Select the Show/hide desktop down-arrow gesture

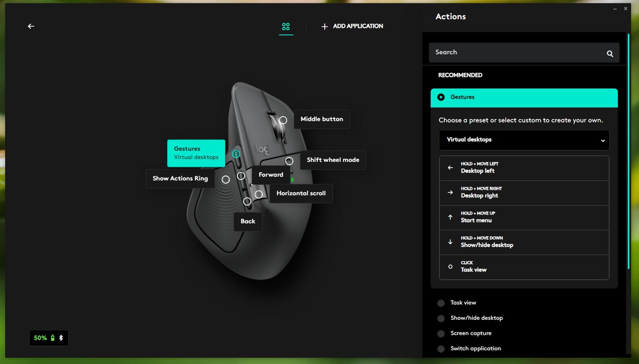450,242
